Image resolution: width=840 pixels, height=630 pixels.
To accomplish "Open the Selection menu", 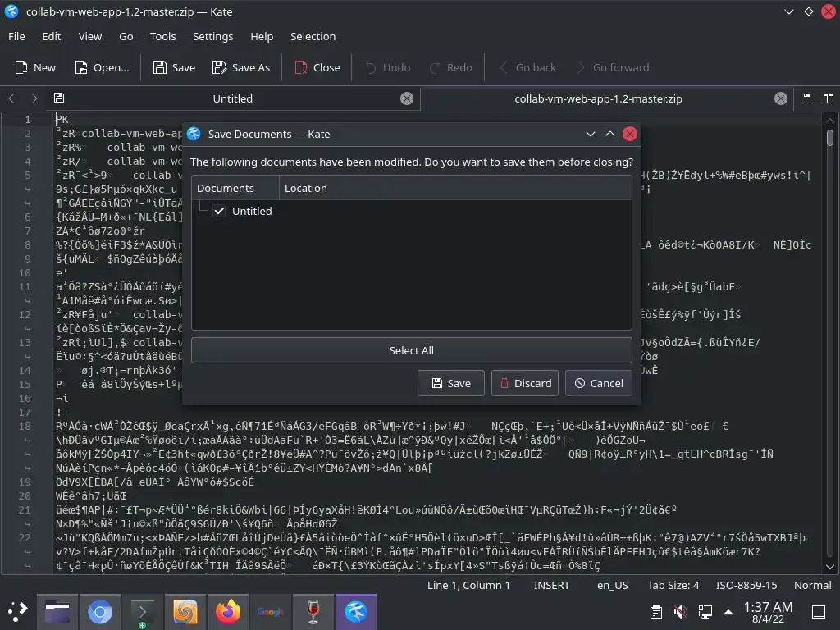I will [313, 36].
